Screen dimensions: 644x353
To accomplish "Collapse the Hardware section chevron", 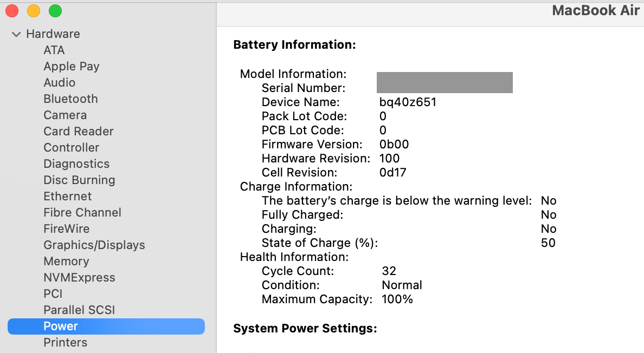I will [16, 34].
